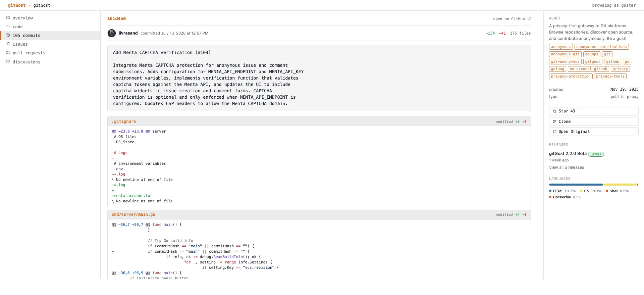Click commit hash 161d4a0
The height and width of the screenshot is (295, 644).
point(116,18)
